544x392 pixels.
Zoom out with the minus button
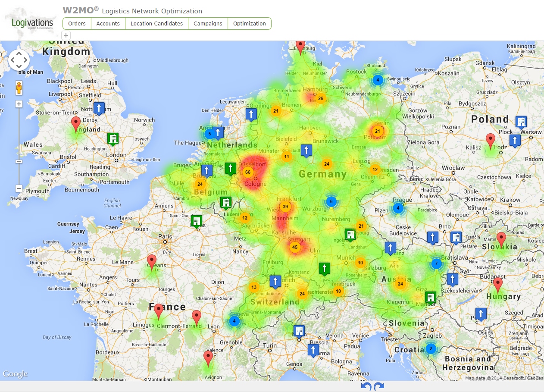click(x=19, y=188)
